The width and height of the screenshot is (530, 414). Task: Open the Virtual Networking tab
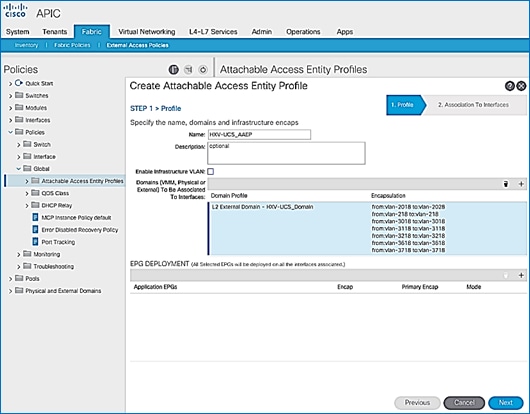tap(147, 32)
